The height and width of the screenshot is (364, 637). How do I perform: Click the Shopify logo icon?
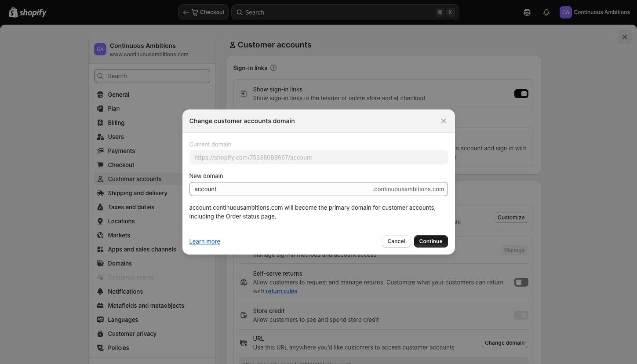(13, 12)
